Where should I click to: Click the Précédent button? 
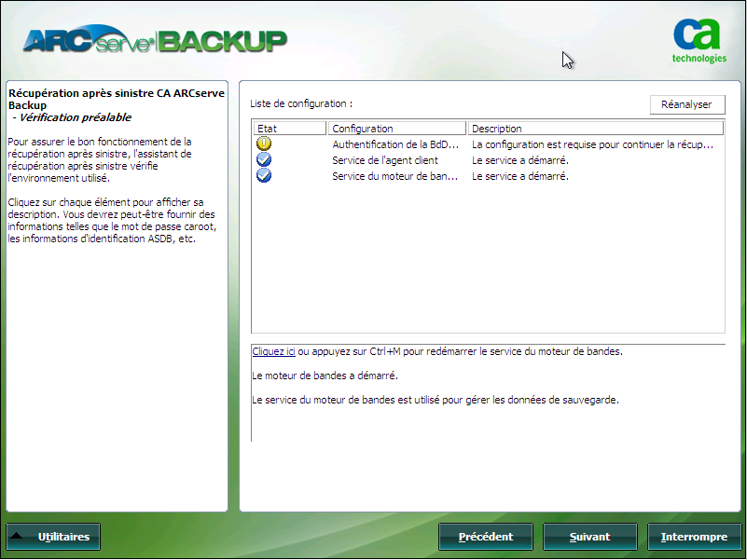click(x=485, y=537)
